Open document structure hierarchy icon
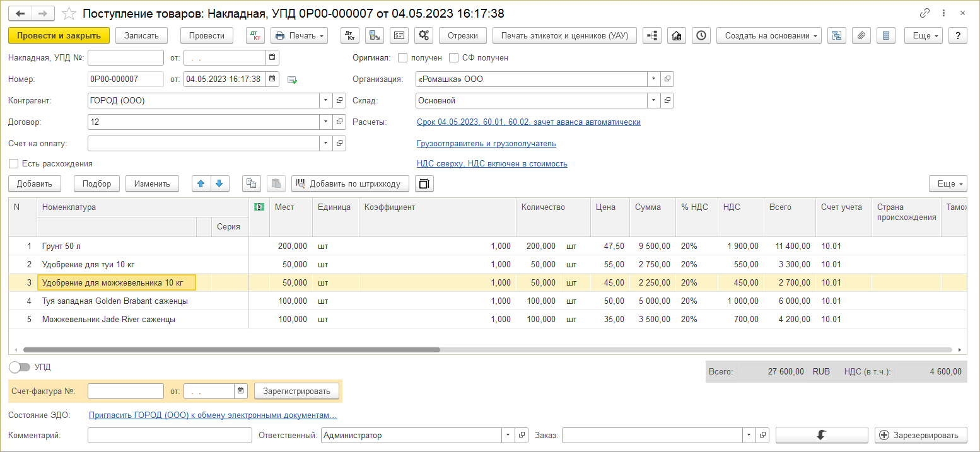 pyautogui.click(x=652, y=36)
